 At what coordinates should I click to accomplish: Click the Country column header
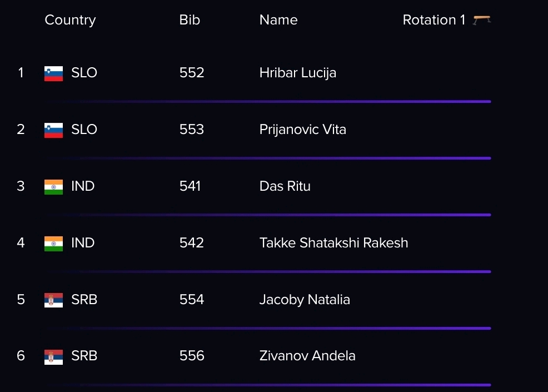70,20
